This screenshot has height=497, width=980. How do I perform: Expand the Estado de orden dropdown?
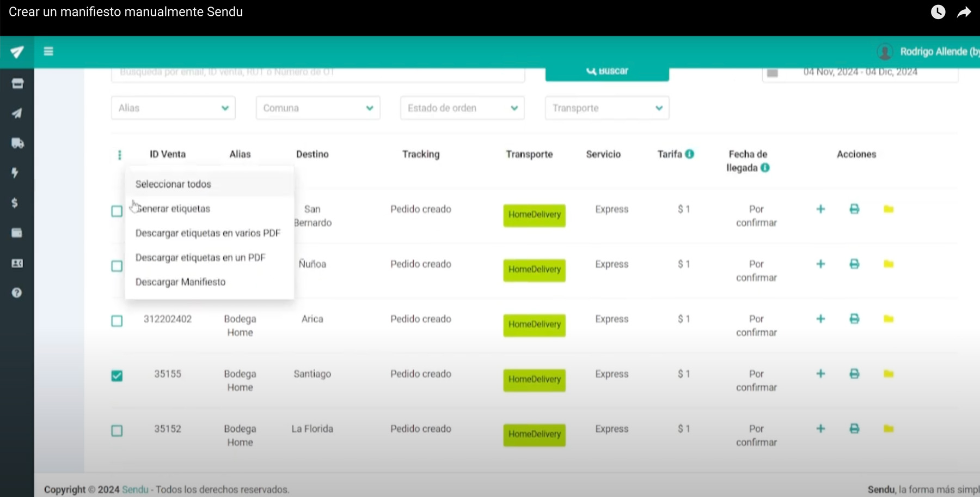tap(462, 108)
